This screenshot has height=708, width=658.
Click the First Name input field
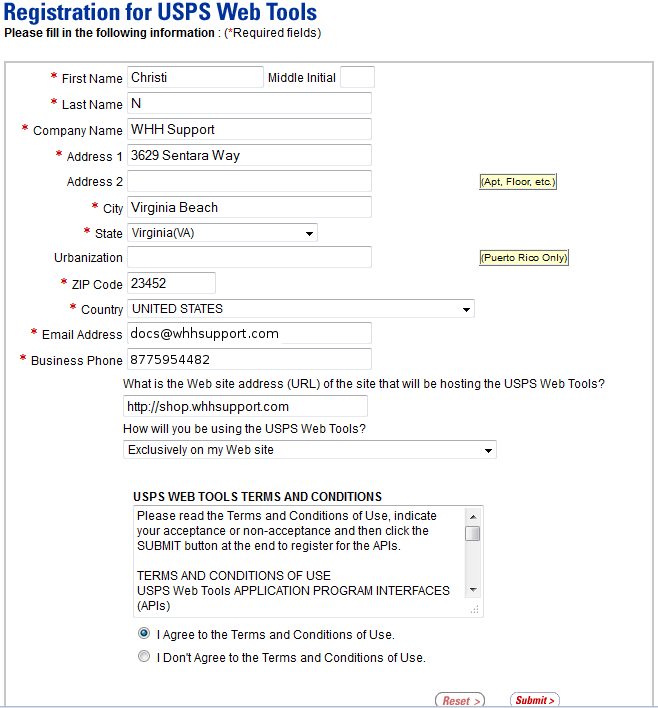click(195, 78)
